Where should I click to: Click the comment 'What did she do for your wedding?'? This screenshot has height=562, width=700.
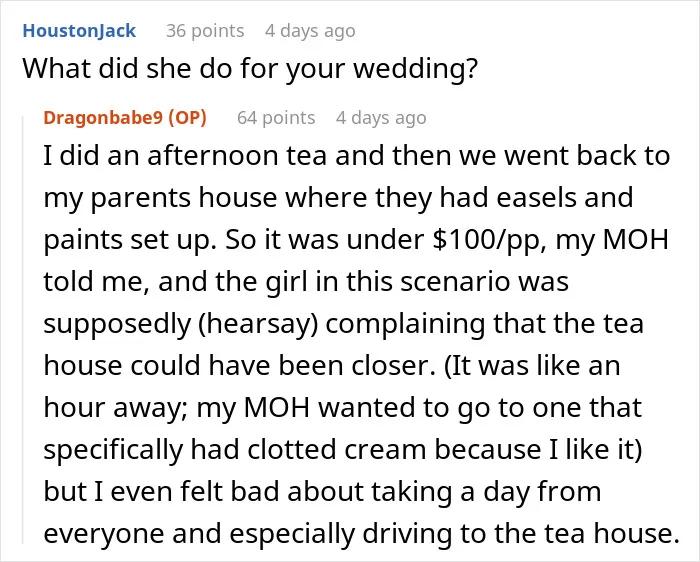click(x=250, y=68)
